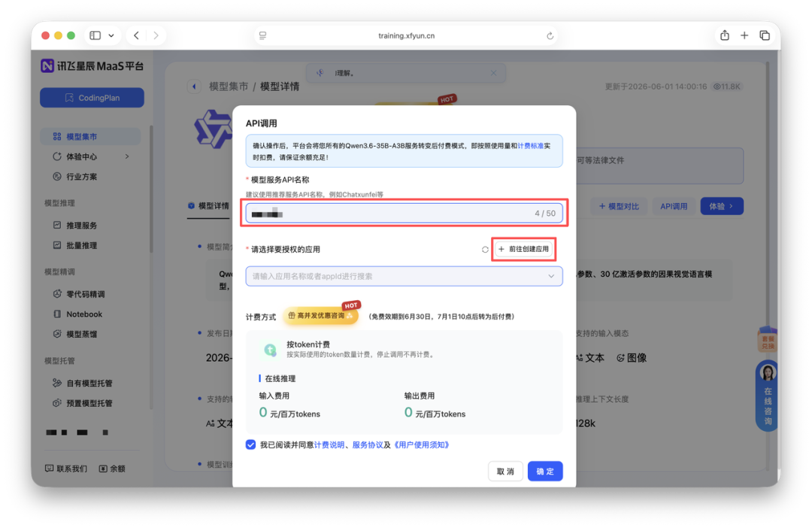Screen dimensions: 812x528
Task: Click the breadcrumb back arrow icon
Action: point(194,86)
